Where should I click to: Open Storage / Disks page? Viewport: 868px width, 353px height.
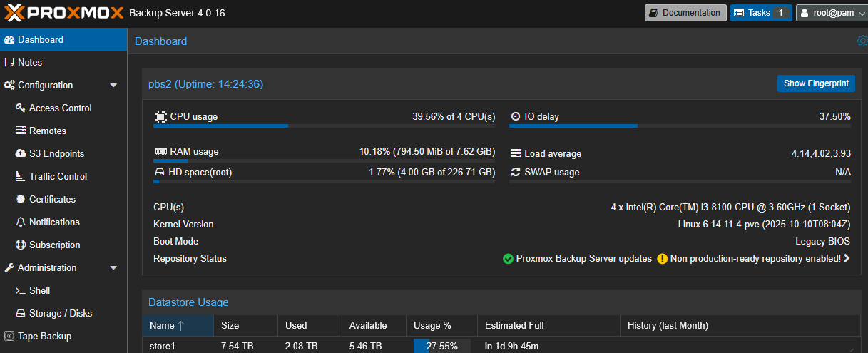coord(61,314)
